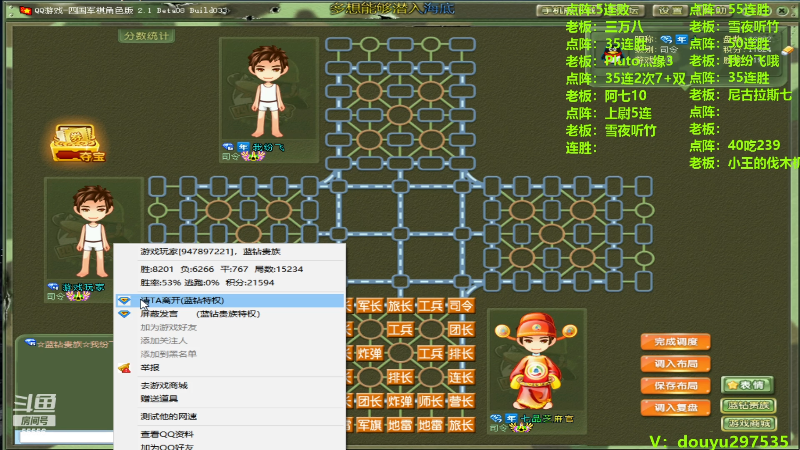This screenshot has height=450, width=800.
Task: Click blue diamond badge in 昵称 profile row
Action: 666,39
